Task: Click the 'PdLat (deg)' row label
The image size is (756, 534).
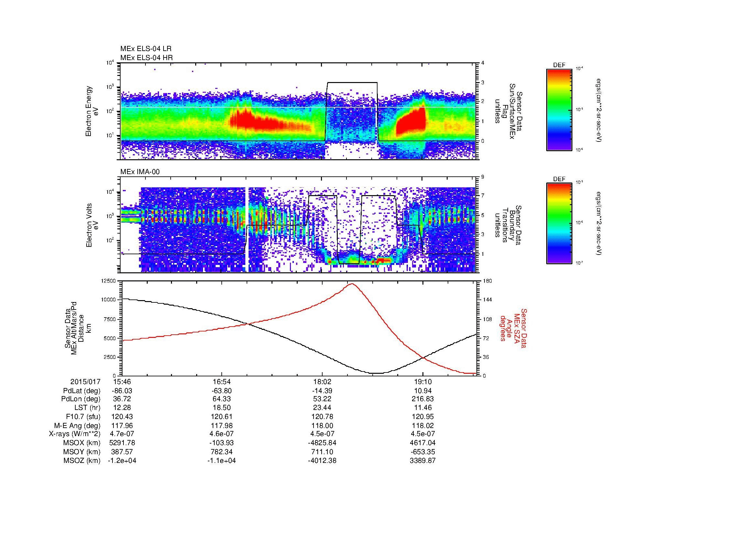Action: tap(81, 391)
